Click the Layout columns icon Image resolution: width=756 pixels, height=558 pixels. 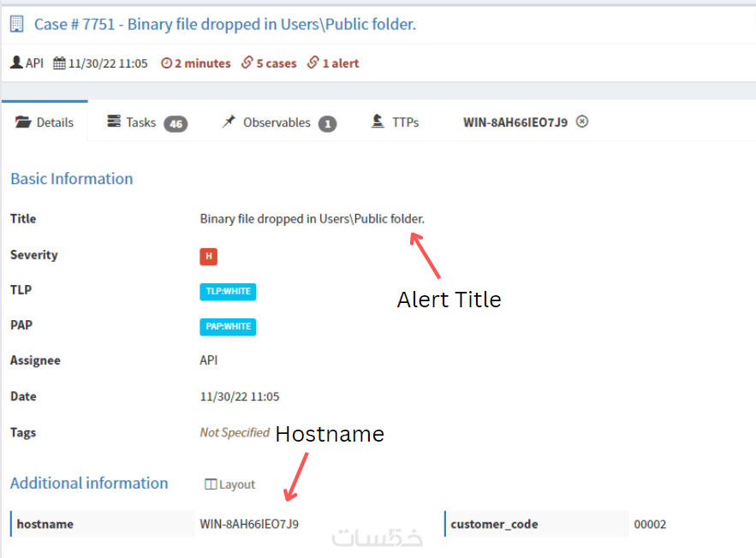pyautogui.click(x=211, y=484)
